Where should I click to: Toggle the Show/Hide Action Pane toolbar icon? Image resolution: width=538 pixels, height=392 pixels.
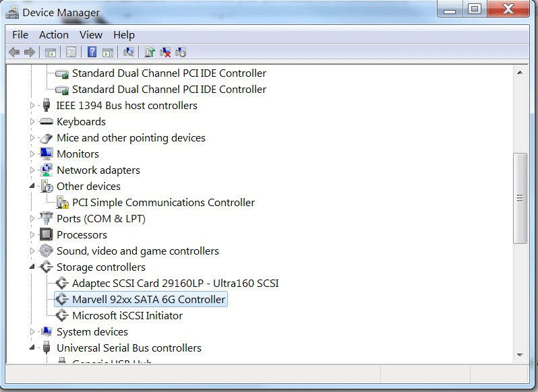click(108, 53)
